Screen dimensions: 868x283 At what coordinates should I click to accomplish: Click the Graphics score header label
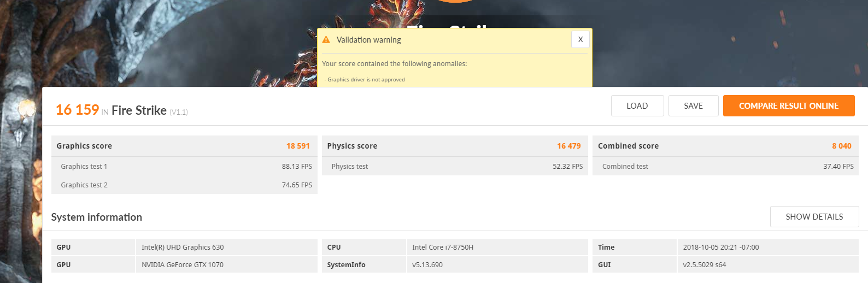point(84,146)
